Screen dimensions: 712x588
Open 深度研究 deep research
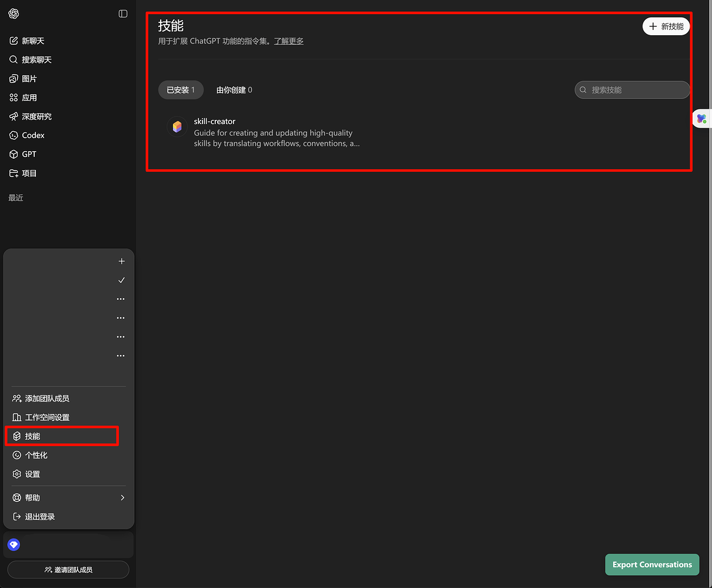point(31,116)
